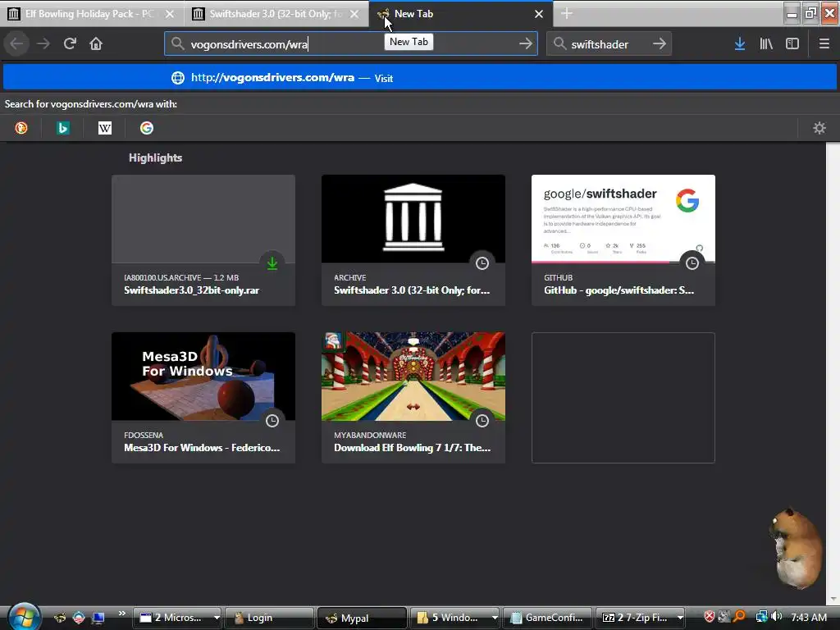Click the magnifier icon in the URL bar
Viewport: 840px width, 630px height.
coord(178,43)
